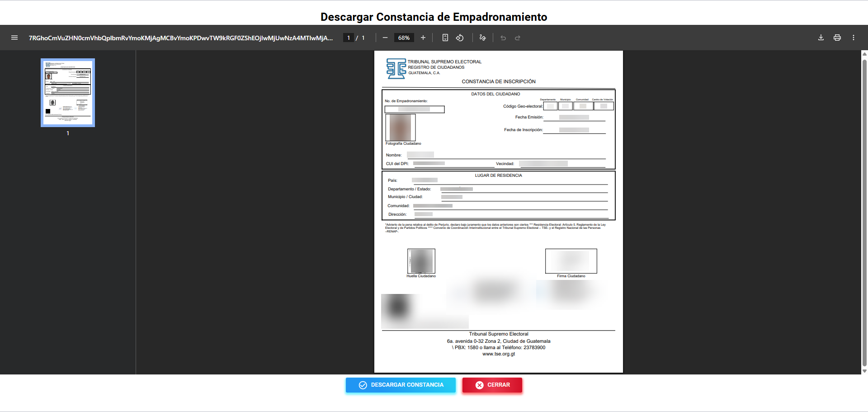
Task: Click the red Cerrar button
Action: point(492,385)
